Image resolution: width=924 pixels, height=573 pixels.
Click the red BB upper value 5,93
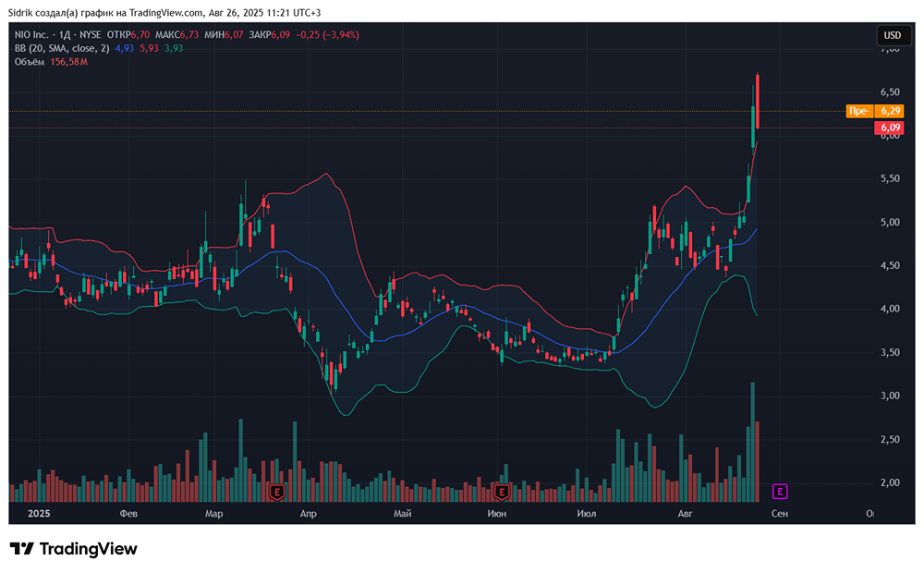[x=149, y=48]
